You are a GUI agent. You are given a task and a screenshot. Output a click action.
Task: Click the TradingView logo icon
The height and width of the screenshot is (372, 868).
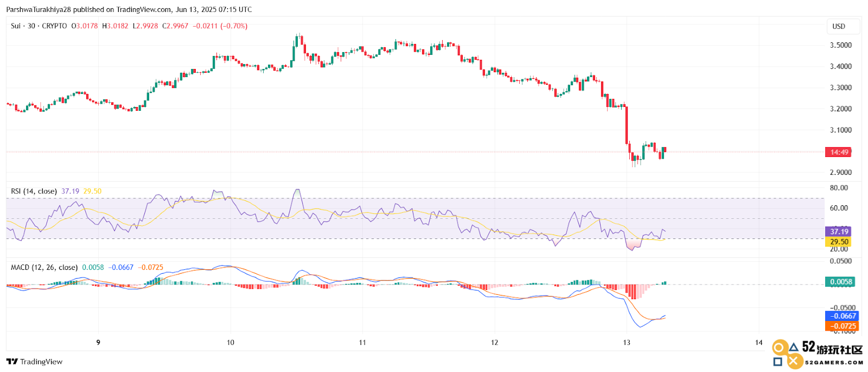click(x=12, y=362)
